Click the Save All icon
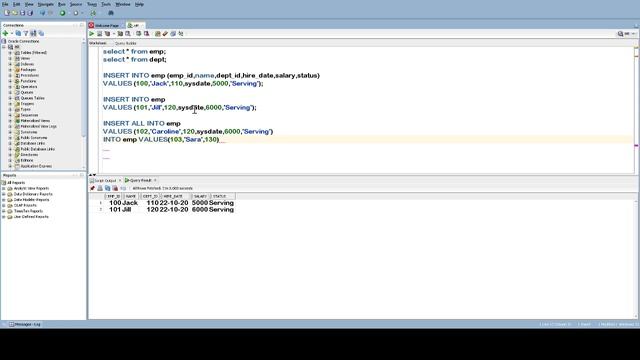Screen dimensions: 640x360 tap(30, 13)
